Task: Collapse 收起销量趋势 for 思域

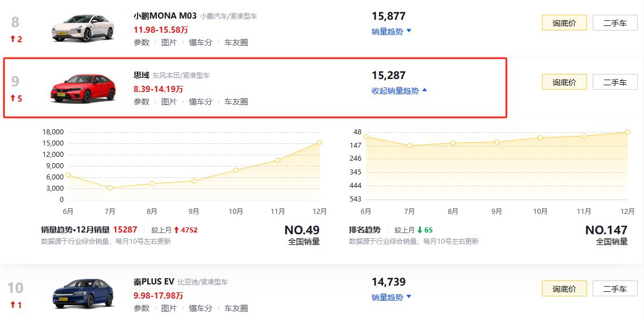Action: point(399,91)
